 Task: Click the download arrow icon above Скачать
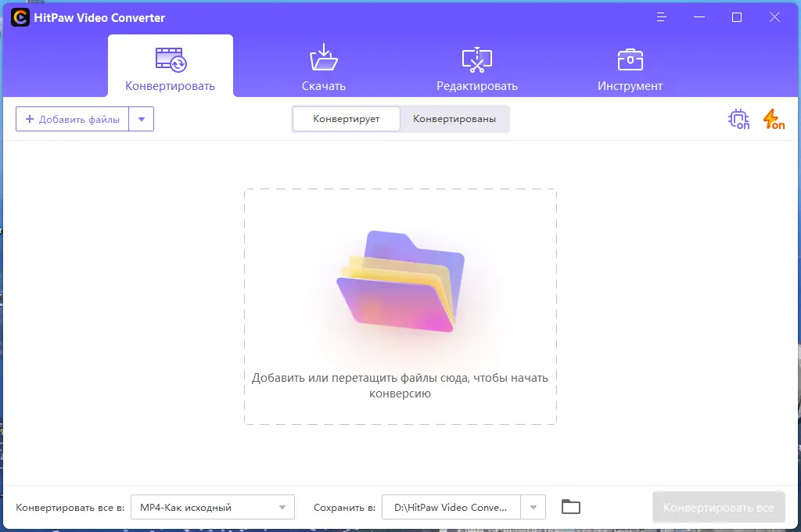pyautogui.click(x=323, y=59)
